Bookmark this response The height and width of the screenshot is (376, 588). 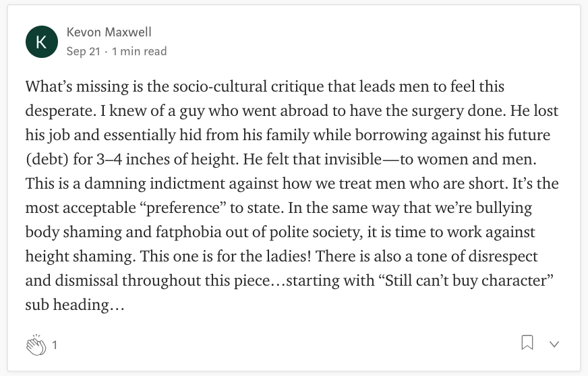coord(527,342)
